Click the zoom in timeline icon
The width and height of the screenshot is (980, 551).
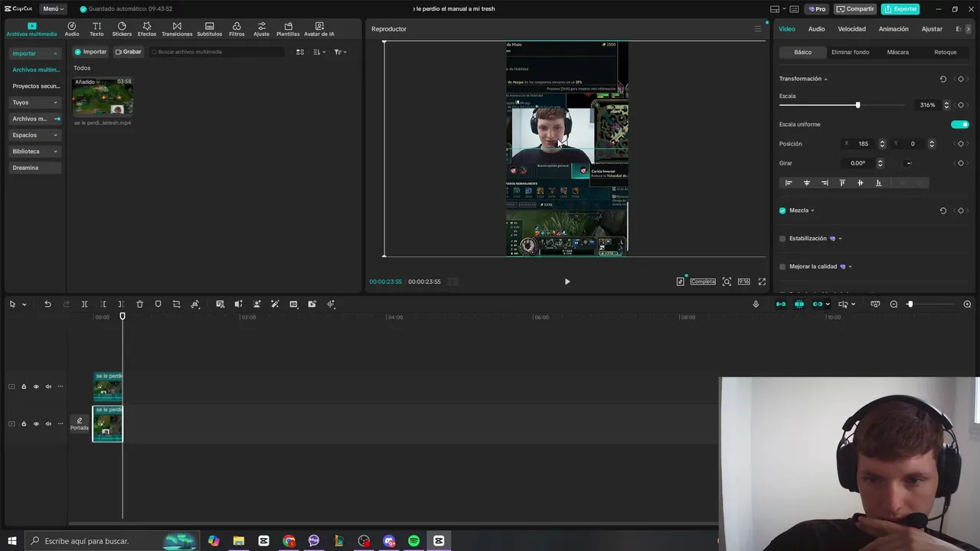point(967,304)
